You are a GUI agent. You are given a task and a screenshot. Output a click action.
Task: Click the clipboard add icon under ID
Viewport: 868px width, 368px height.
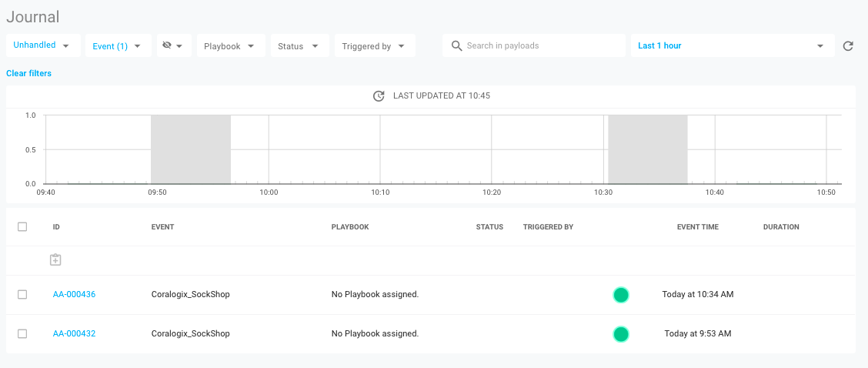pos(55,259)
